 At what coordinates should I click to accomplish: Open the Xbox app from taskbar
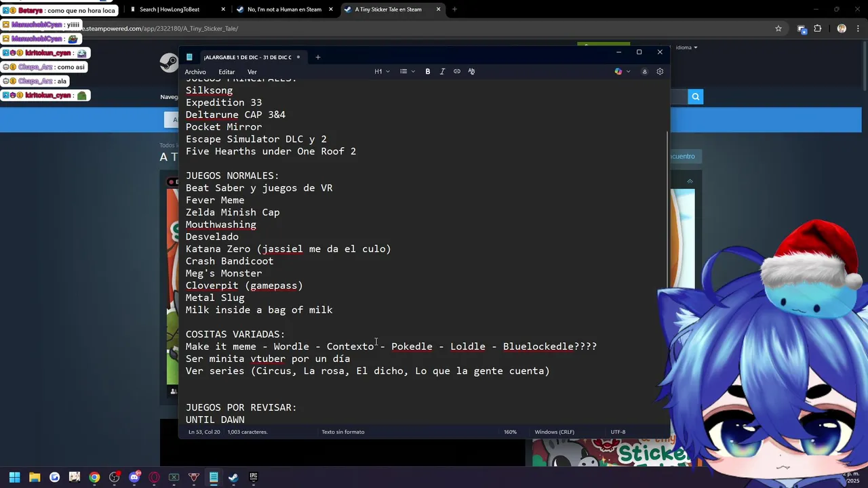coord(174,477)
